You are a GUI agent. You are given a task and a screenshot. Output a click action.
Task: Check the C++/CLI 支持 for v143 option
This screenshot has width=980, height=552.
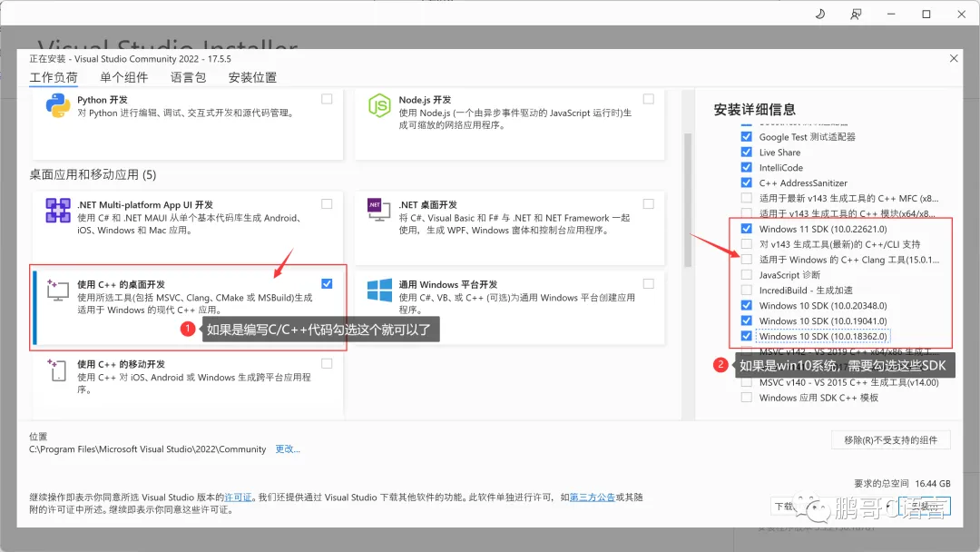746,244
